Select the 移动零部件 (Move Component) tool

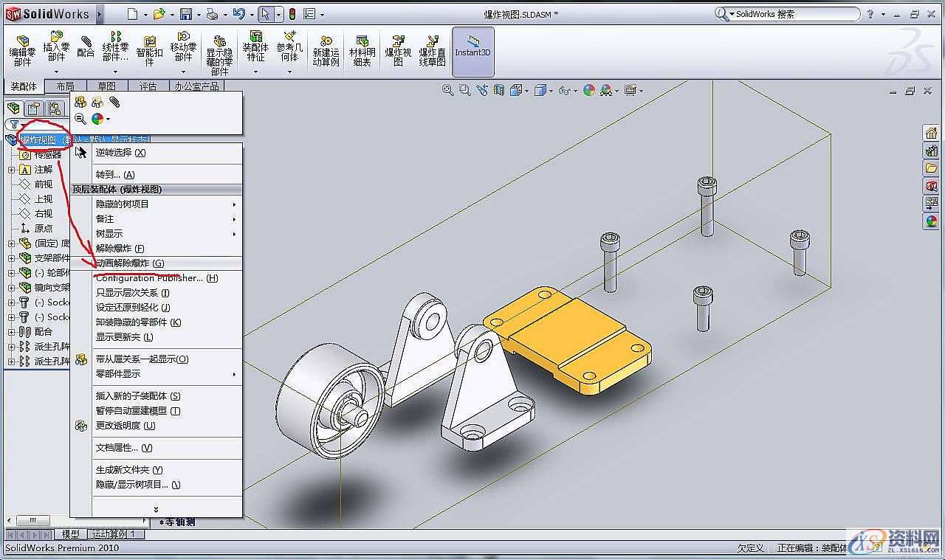184,44
